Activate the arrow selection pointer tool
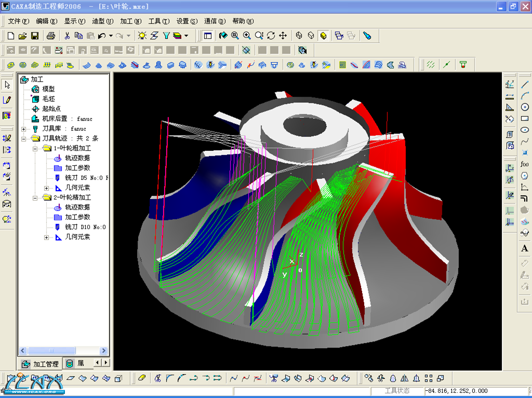Image resolution: width=532 pixels, height=398 pixels. point(7,84)
